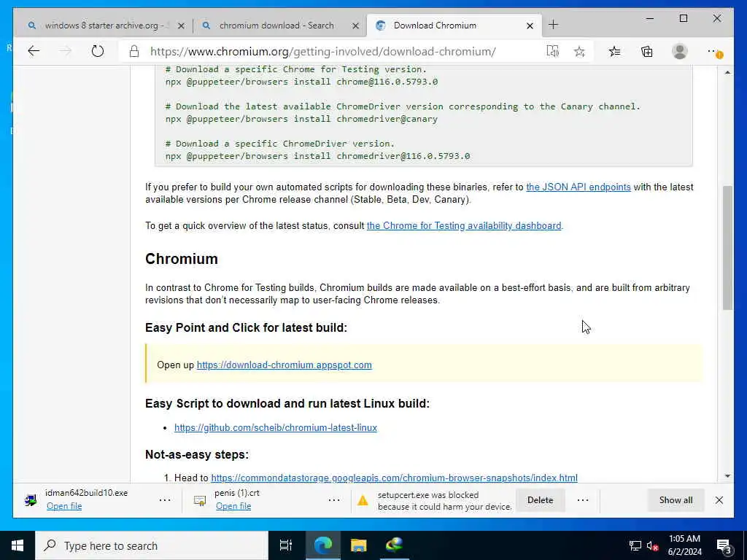747x560 pixels.
Task: Open the Windows Start menu
Action: (x=18, y=545)
